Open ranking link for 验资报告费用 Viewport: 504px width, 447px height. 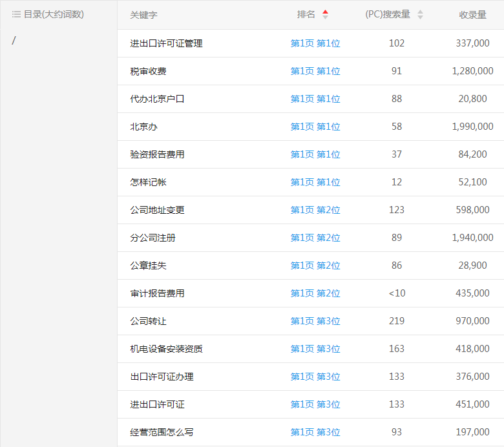[x=315, y=154]
